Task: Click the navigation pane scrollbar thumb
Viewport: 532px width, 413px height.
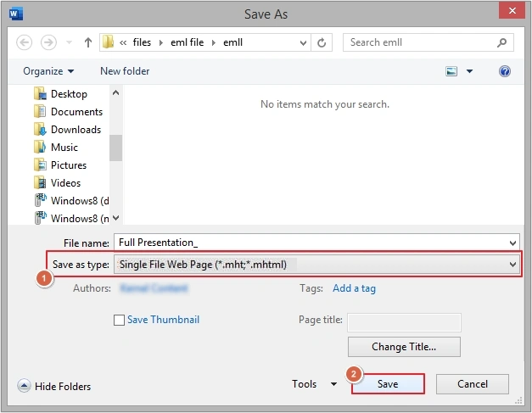Action: [x=115, y=148]
